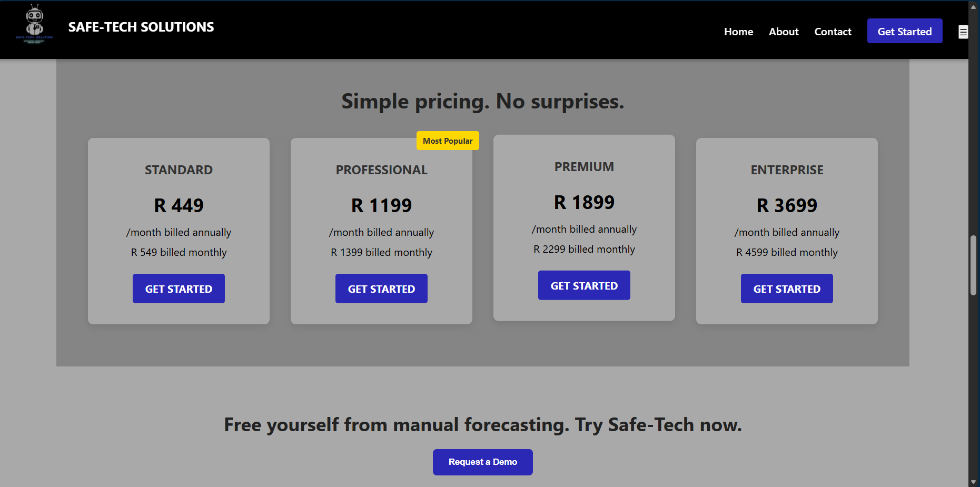Image resolution: width=980 pixels, height=487 pixels.
Task: Click the Safe-Tech robot logo icon
Action: tap(34, 24)
